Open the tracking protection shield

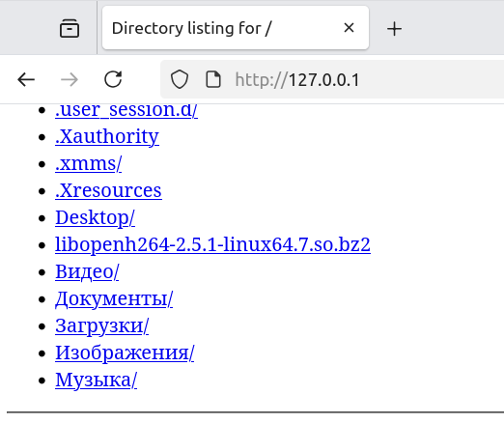click(180, 79)
